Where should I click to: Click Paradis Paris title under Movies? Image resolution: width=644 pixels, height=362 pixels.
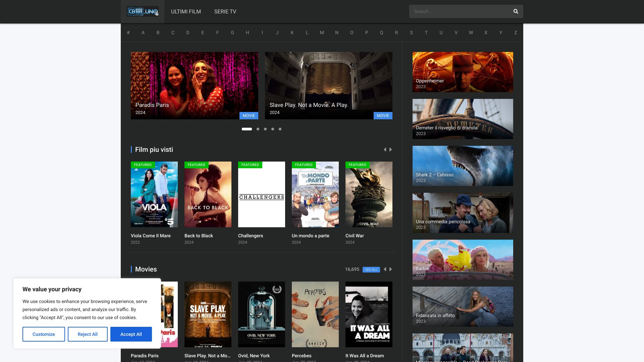tap(145, 356)
